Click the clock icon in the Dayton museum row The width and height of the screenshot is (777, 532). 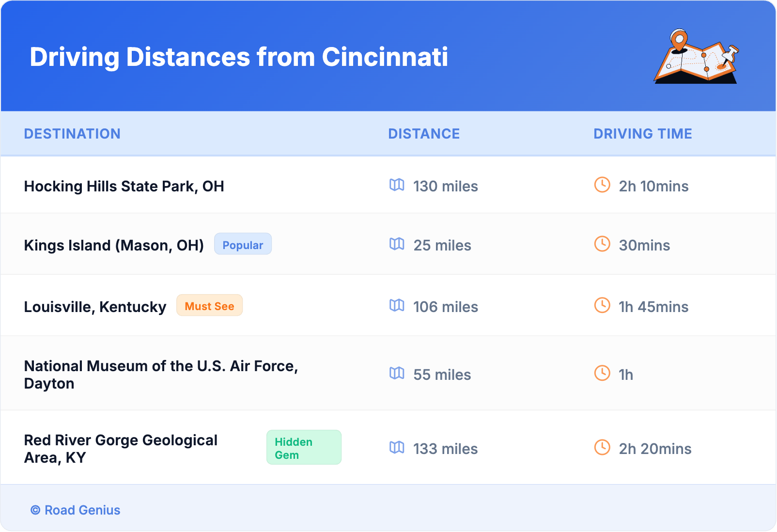pos(602,374)
